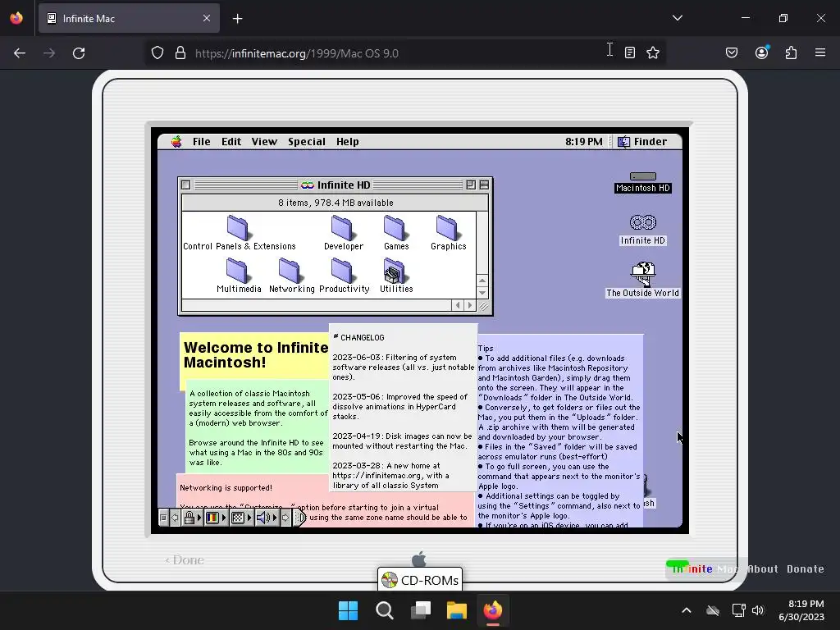Open the list all tabs chevron
The width and height of the screenshot is (840, 630).
[x=677, y=18]
